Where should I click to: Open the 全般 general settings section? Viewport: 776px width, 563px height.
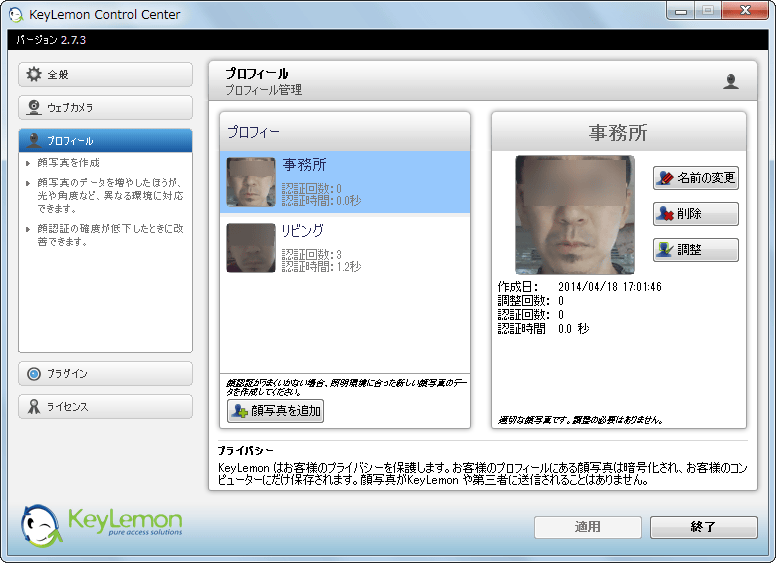pos(105,75)
